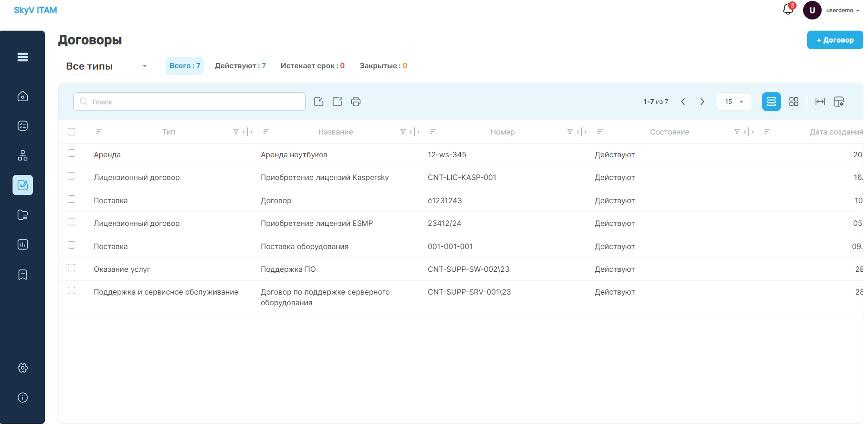Screen dimensions: 868x430
Task: Select the Закрытые: 0 filter tab
Action: point(384,66)
